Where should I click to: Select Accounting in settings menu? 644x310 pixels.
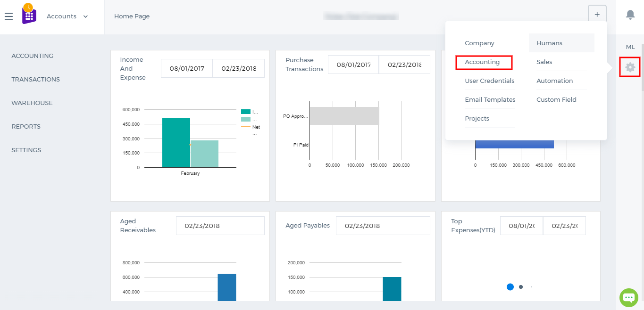(x=482, y=62)
